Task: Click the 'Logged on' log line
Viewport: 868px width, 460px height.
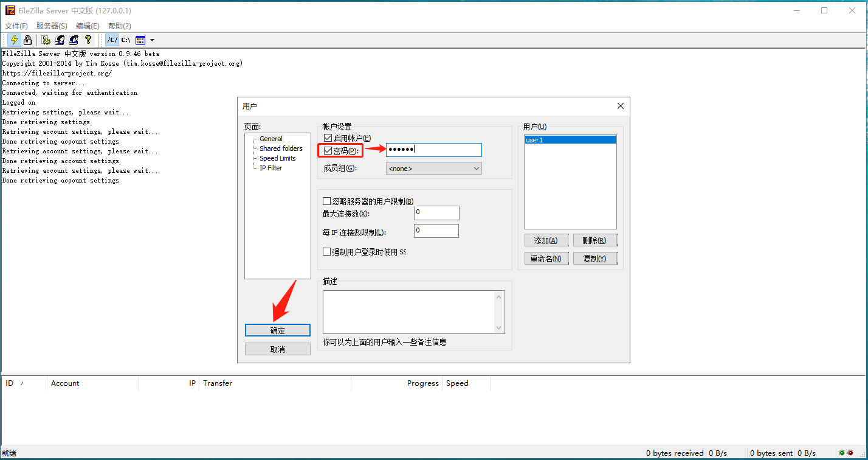Action: (19, 102)
